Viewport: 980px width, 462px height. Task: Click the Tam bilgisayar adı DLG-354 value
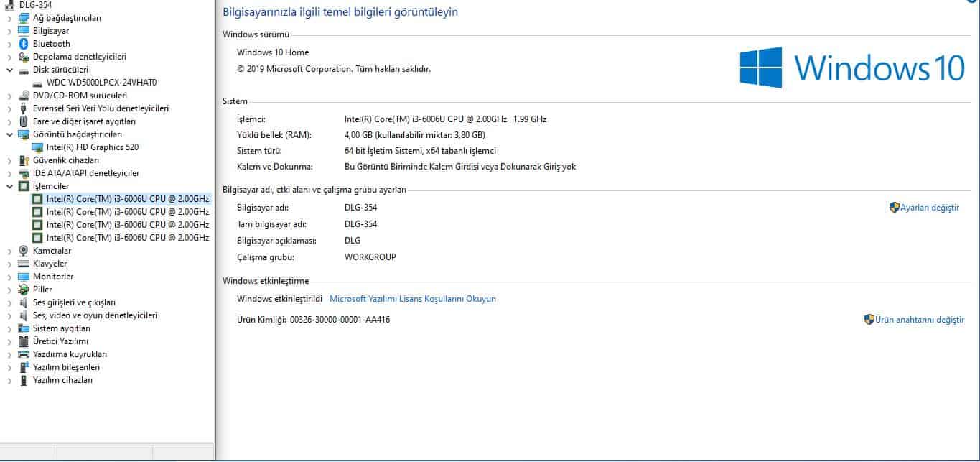click(x=360, y=224)
